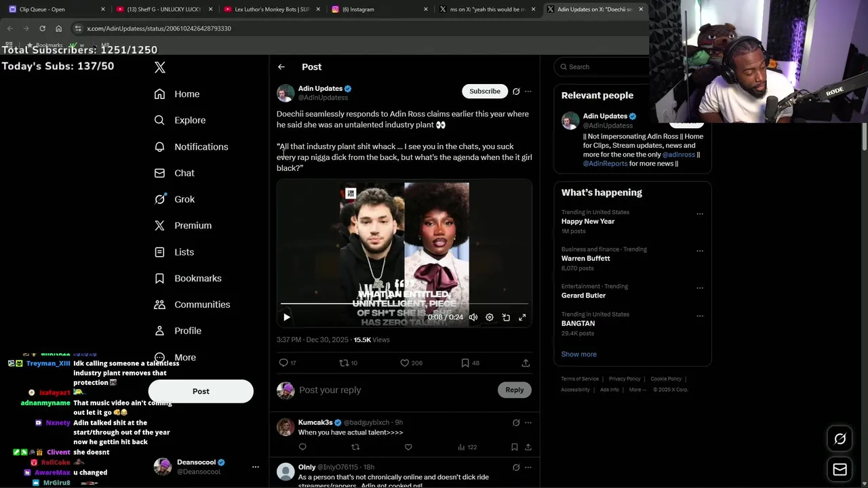Go back with the Post header arrow

[281, 66]
